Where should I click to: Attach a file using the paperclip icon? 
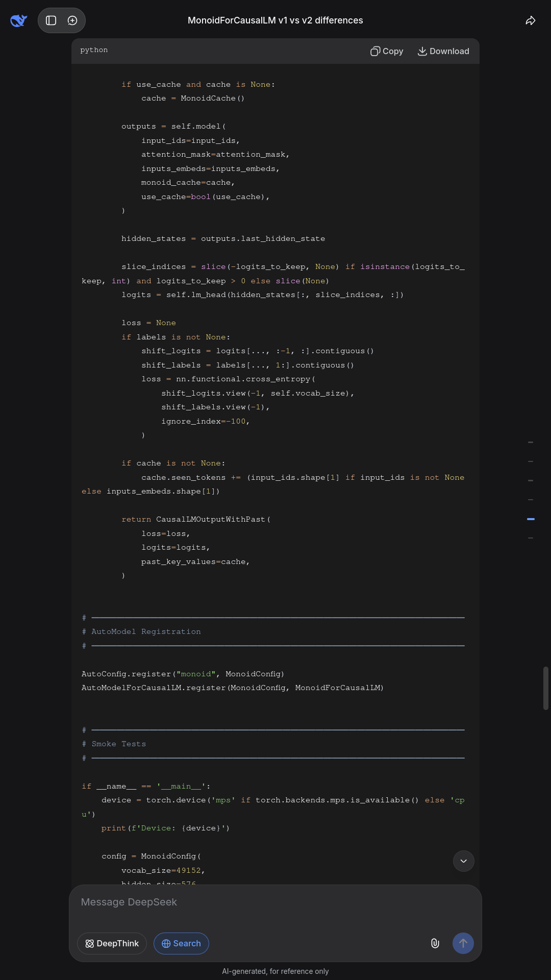435,943
